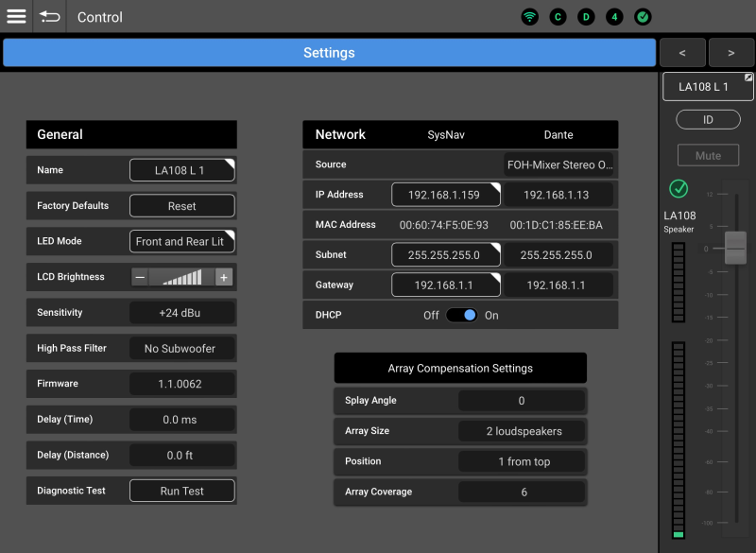Click the LA108 speaker volume fader handle
The image size is (756, 553).
tap(735, 248)
